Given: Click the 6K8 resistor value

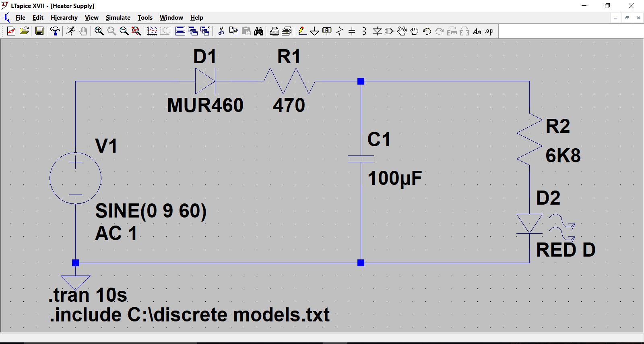Looking at the screenshot, I should coord(563,155).
